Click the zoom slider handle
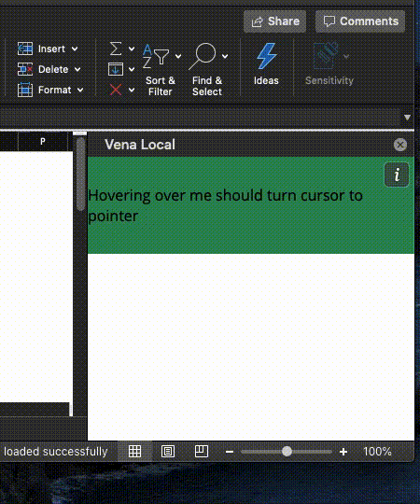420x504 pixels. [287, 452]
